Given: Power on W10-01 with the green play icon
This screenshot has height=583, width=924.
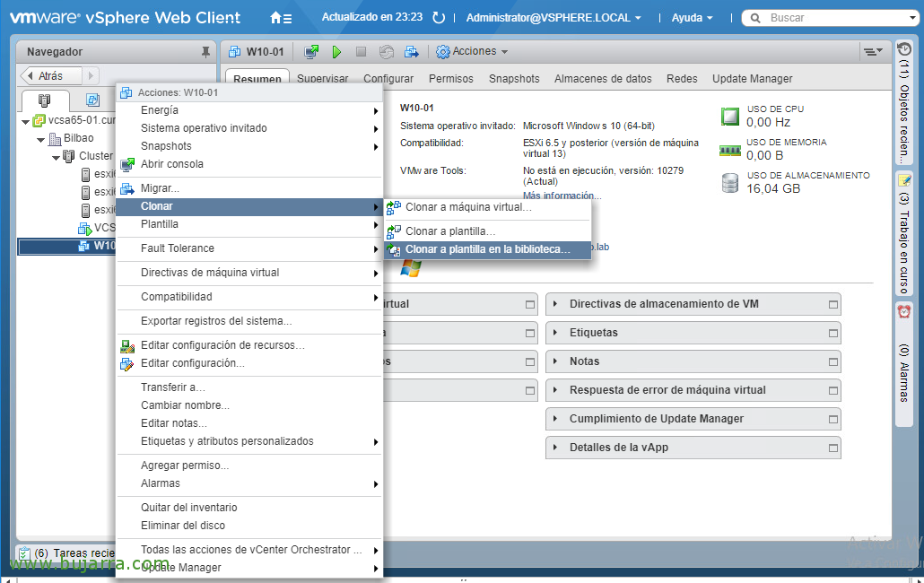Looking at the screenshot, I should coord(336,52).
